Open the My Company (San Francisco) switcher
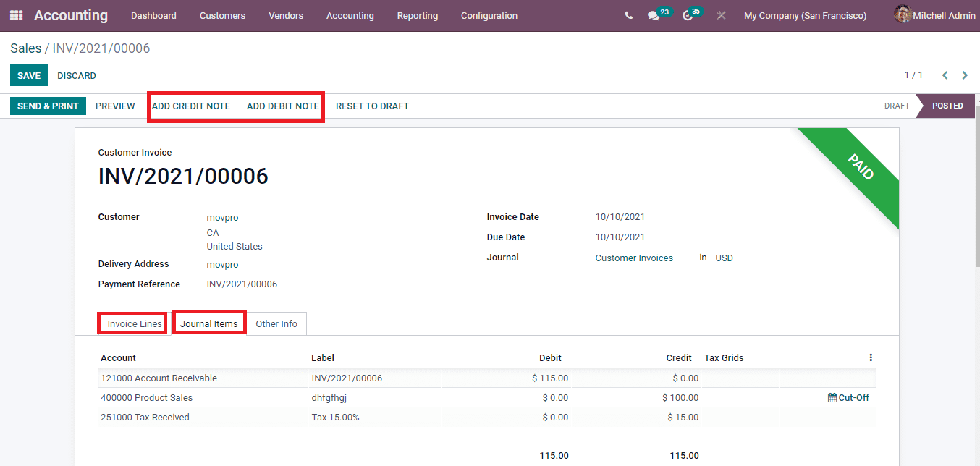The width and height of the screenshot is (980, 466). click(805, 14)
